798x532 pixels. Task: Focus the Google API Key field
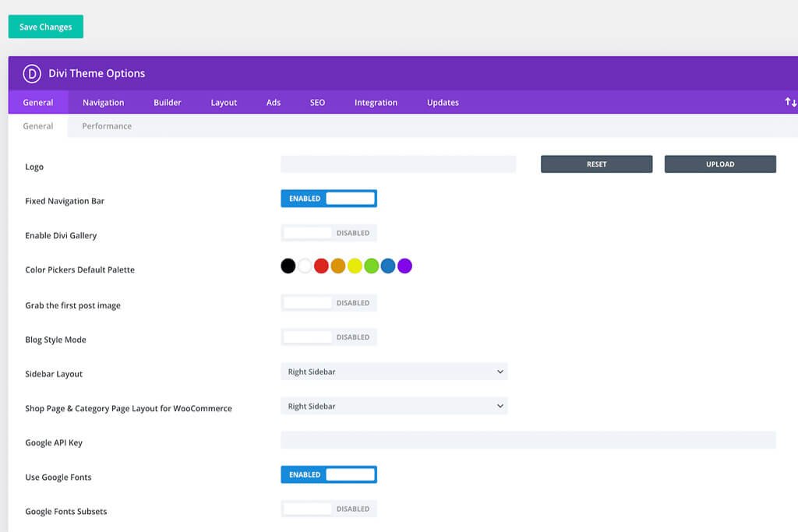[528, 440]
